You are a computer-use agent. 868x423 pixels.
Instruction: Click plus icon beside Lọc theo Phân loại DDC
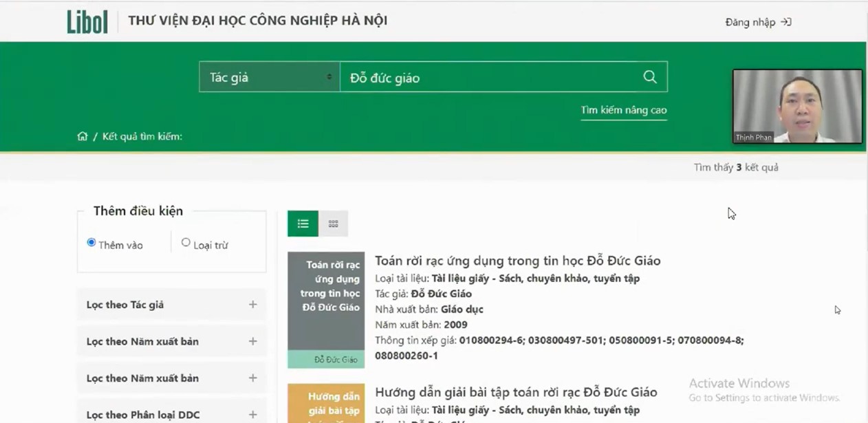(252, 415)
